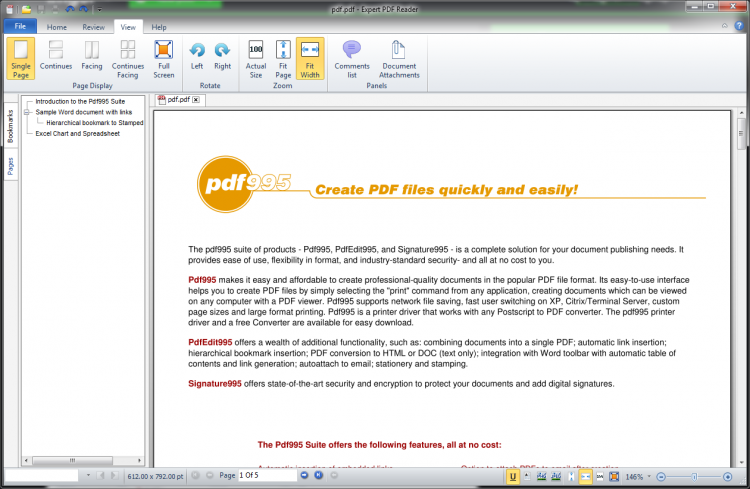Select the View ribbon tab

coord(128,27)
